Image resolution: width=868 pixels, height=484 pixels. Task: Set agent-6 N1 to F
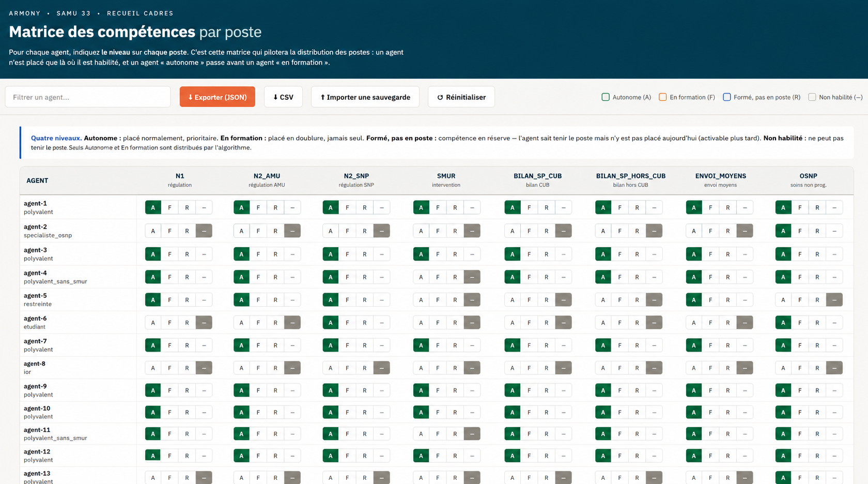(x=169, y=322)
